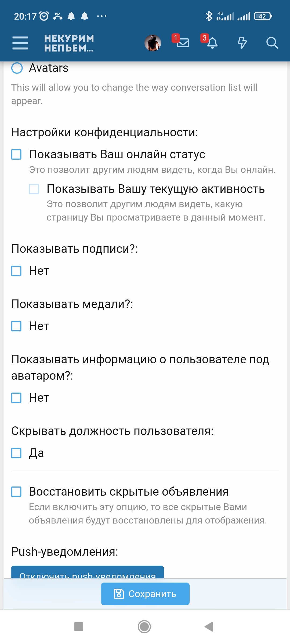Check Показывать Вашу текущую активность

click(33, 190)
